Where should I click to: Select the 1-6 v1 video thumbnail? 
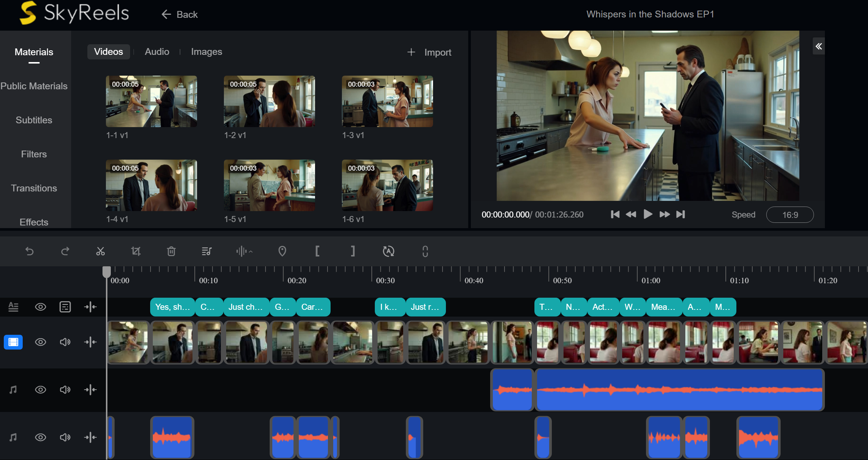[x=387, y=185]
